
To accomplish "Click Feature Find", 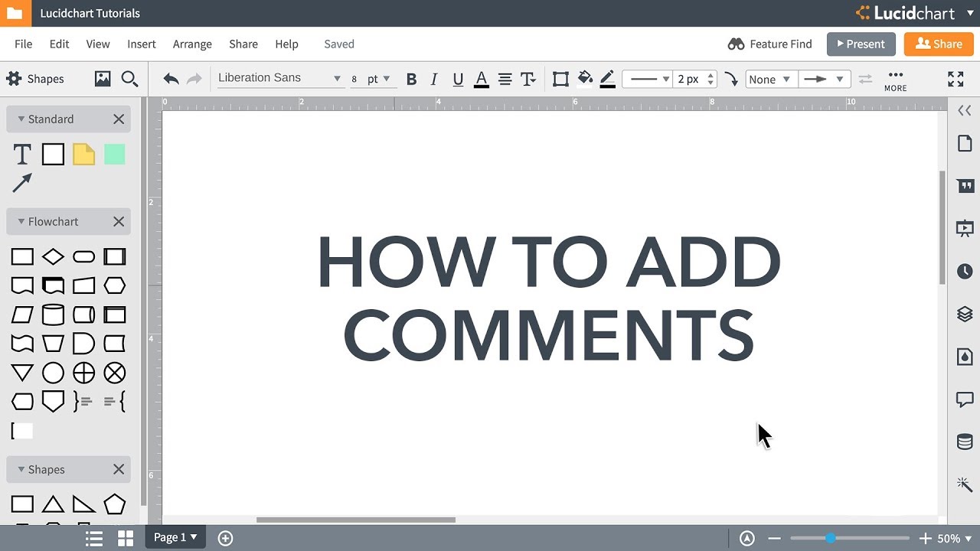I will tap(769, 44).
